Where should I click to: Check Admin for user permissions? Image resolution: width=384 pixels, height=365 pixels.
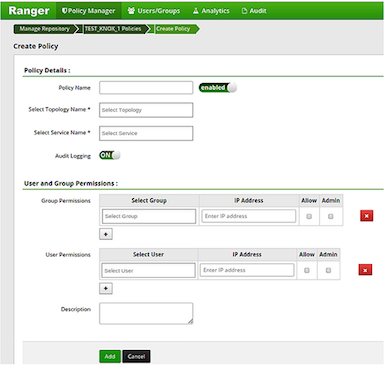click(328, 270)
